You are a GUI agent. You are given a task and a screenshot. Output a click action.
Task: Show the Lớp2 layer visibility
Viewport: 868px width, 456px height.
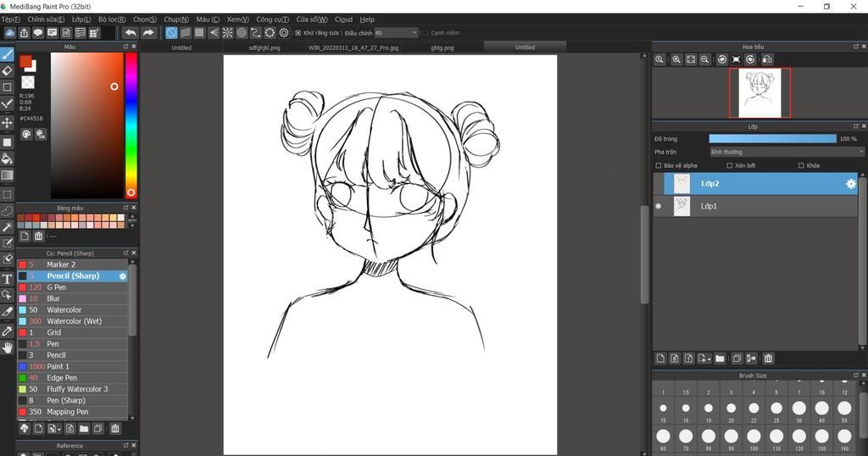pos(658,184)
